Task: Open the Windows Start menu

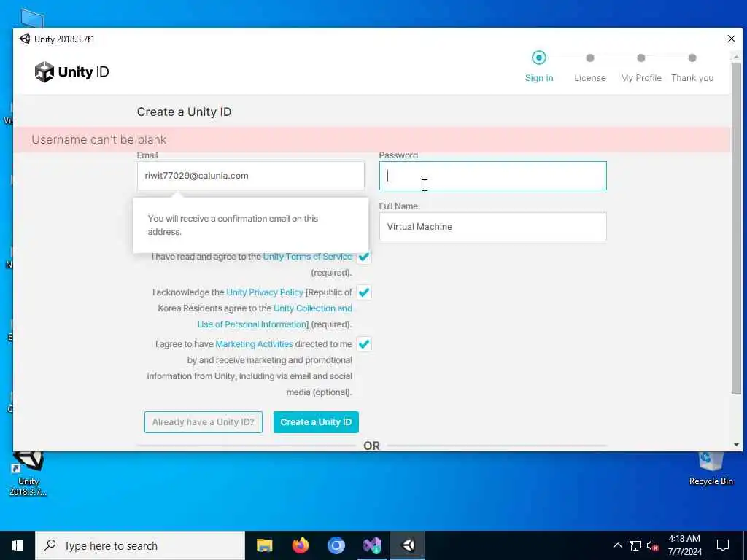Action: pos(18,545)
